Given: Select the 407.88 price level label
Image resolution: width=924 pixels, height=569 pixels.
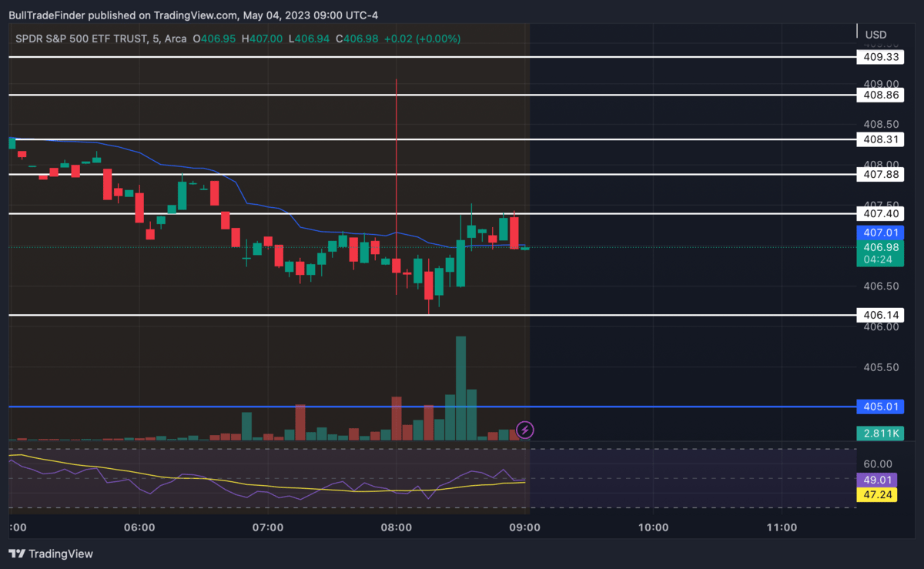Looking at the screenshot, I should click(x=880, y=175).
